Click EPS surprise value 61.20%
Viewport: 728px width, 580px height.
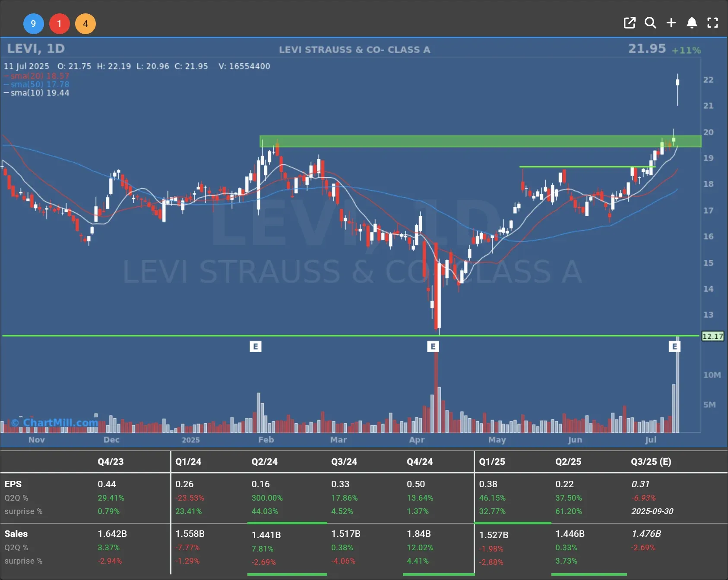coord(568,511)
